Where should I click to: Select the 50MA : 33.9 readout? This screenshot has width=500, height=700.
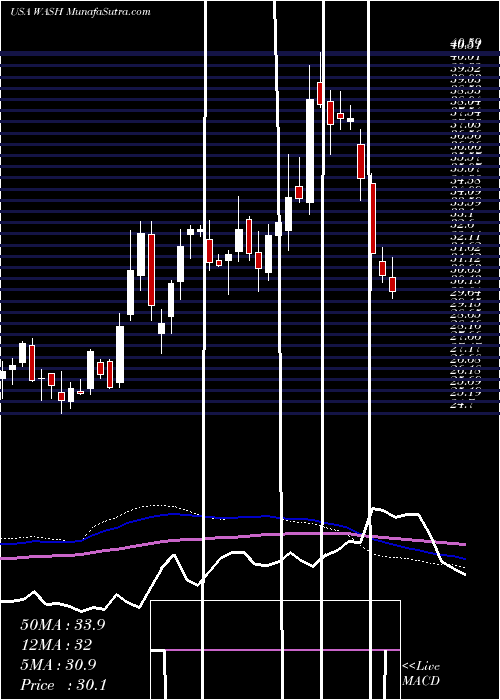tap(63, 625)
